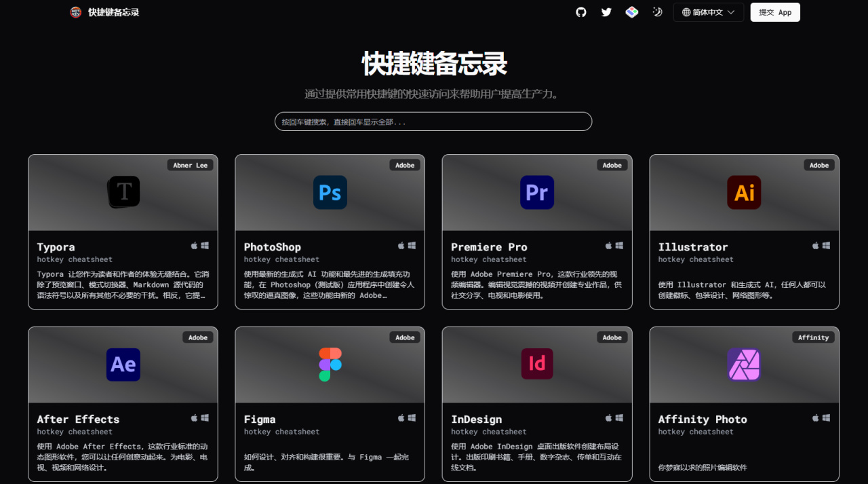Click the Windows icon on Typora card
868x484 pixels.
[x=205, y=245]
